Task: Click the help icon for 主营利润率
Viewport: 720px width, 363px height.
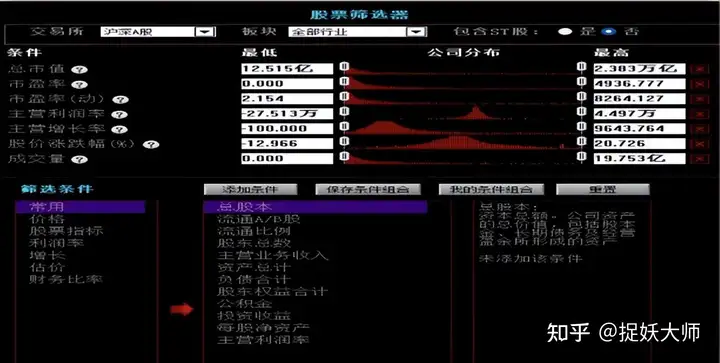Action: (119, 115)
